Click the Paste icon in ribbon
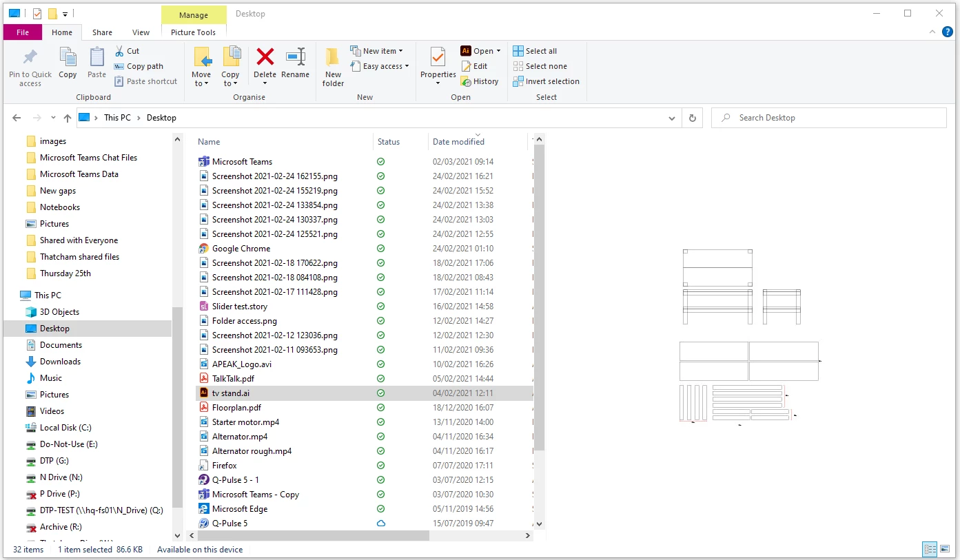The image size is (960, 560). pyautogui.click(x=97, y=57)
